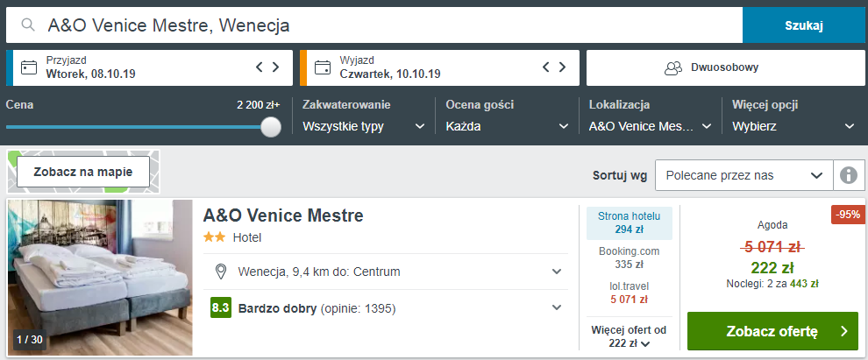Click Zobacz na mapie button
The image size is (868, 360).
tap(83, 172)
